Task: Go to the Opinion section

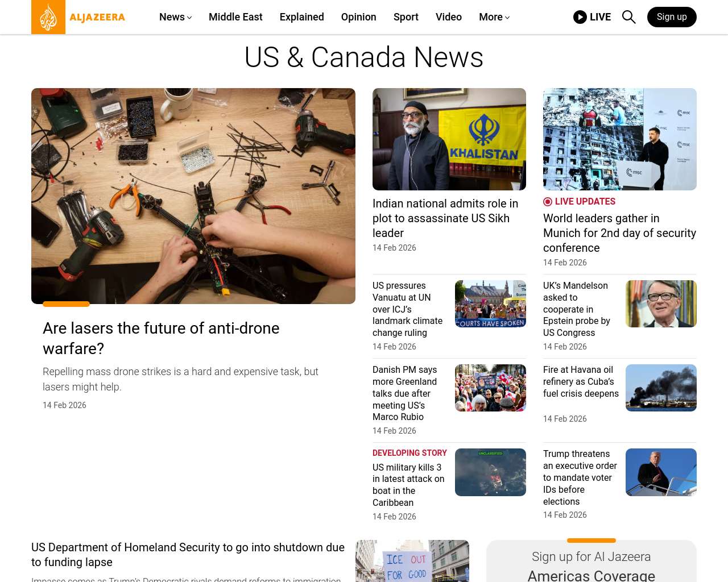Action: 359,17
